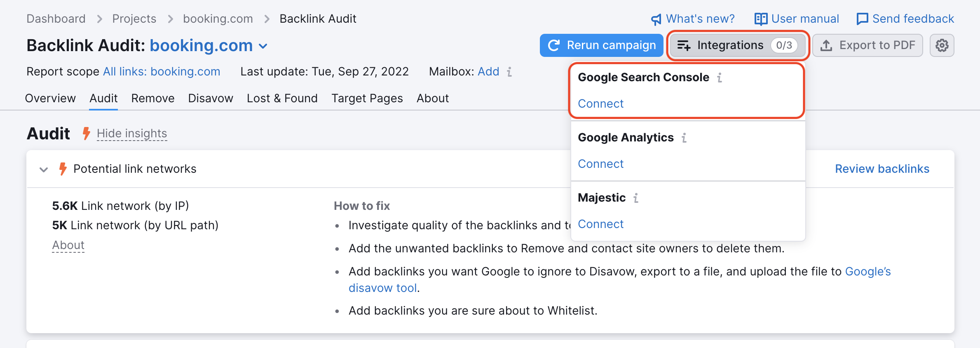Expand the booking.com project dropdown arrow
Screen dimensions: 980x348
[263, 46]
